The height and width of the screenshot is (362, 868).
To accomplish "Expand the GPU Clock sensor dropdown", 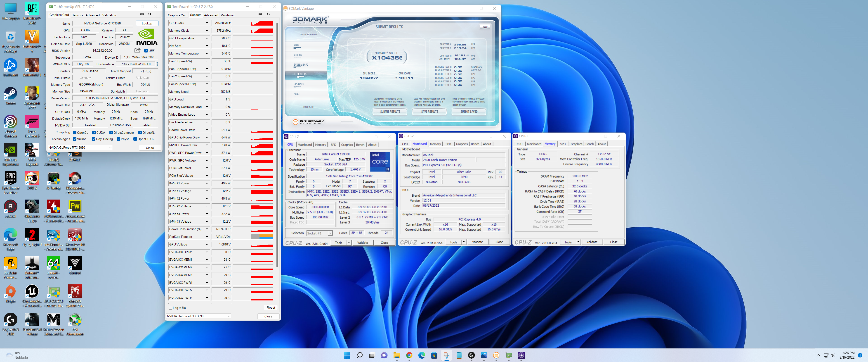I will 207,23.
